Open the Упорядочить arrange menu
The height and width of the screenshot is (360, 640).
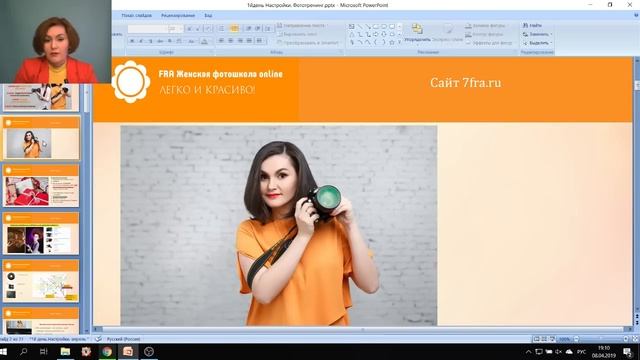point(417,33)
